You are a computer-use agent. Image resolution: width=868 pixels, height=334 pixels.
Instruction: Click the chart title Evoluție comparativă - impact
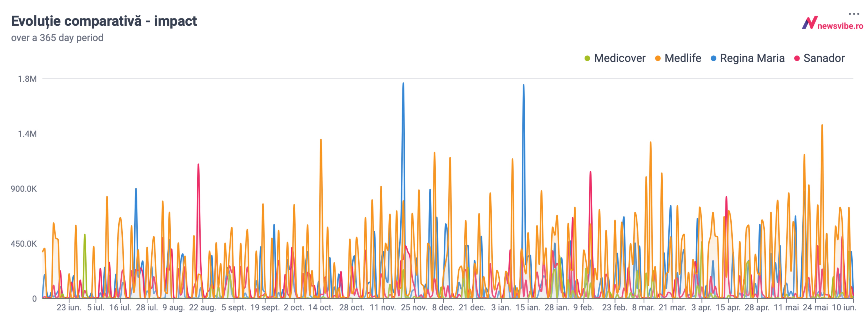104,21
